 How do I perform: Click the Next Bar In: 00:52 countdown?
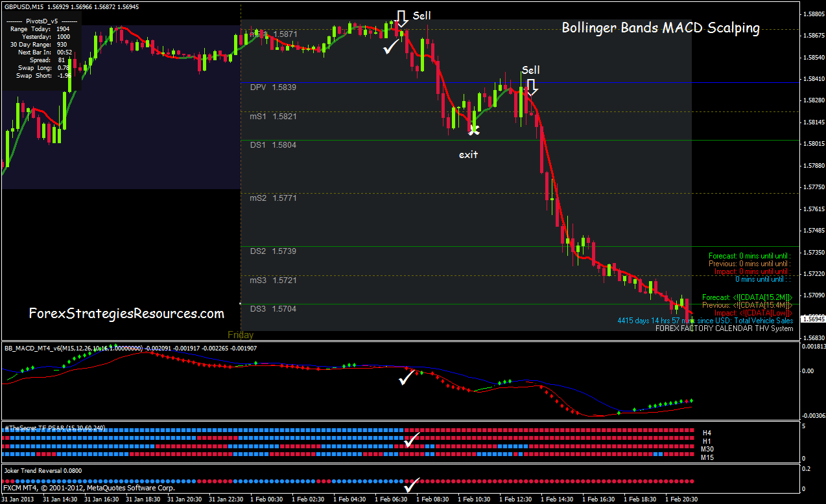(x=45, y=52)
